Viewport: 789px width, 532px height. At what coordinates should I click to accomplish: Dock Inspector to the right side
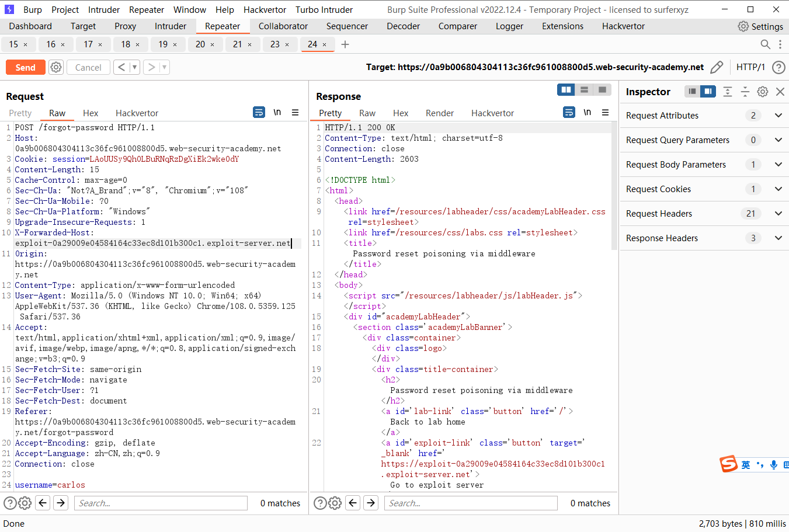pyautogui.click(x=708, y=91)
